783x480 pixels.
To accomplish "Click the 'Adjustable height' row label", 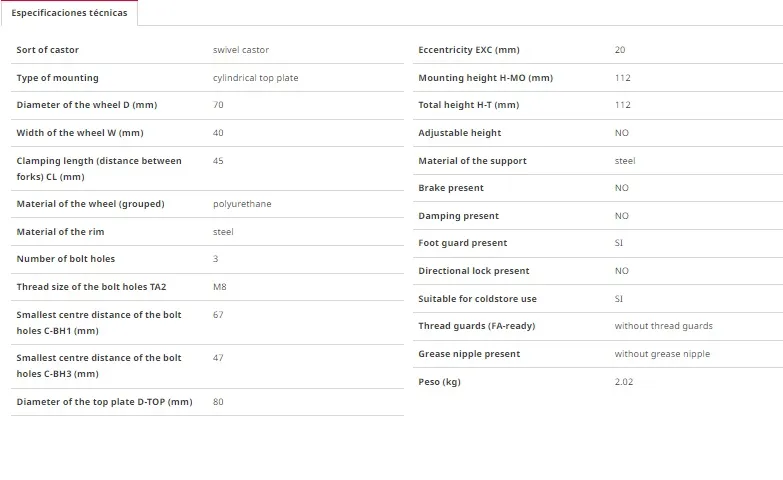I will [459, 133].
